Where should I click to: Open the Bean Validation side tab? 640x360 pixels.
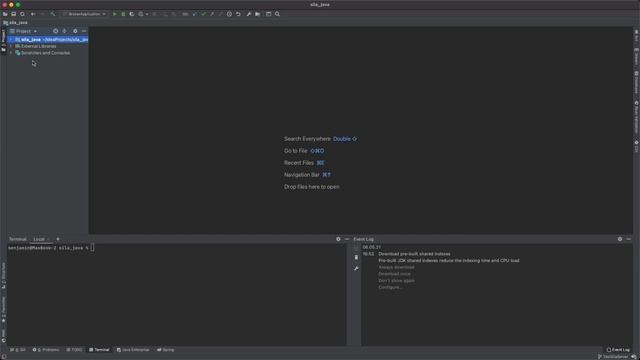click(x=636, y=117)
